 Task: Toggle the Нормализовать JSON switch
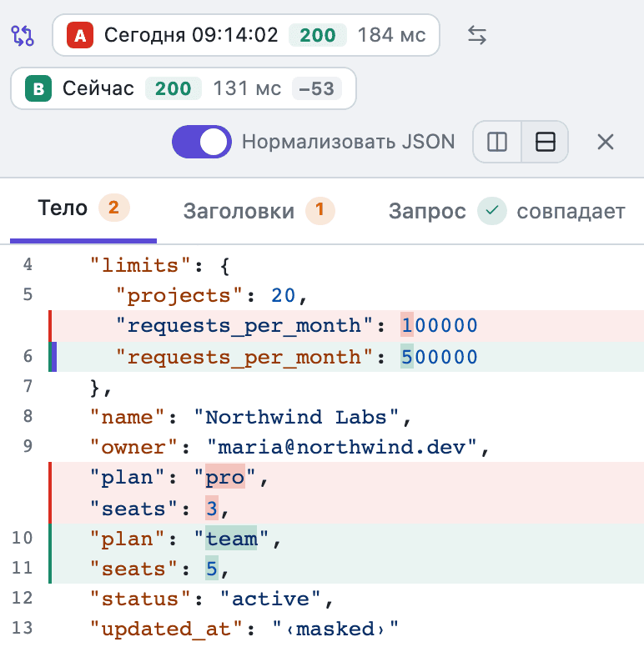[x=202, y=142]
